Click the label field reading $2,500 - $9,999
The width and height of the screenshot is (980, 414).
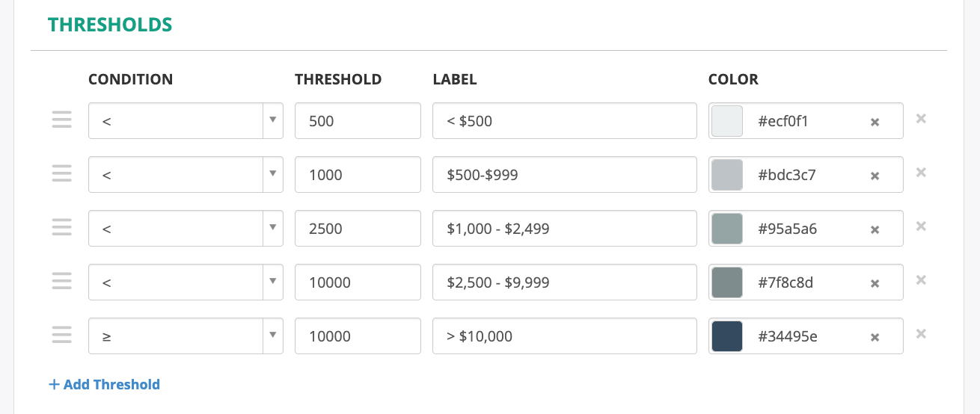[x=564, y=282]
